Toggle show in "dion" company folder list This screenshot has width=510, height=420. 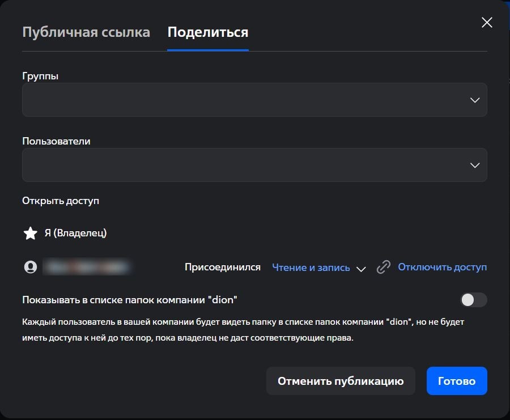[x=474, y=300]
